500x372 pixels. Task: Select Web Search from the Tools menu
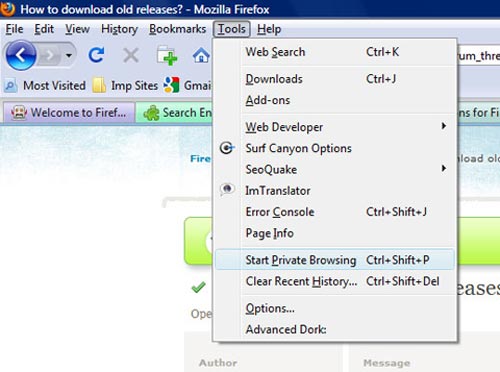click(x=335, y=52)
